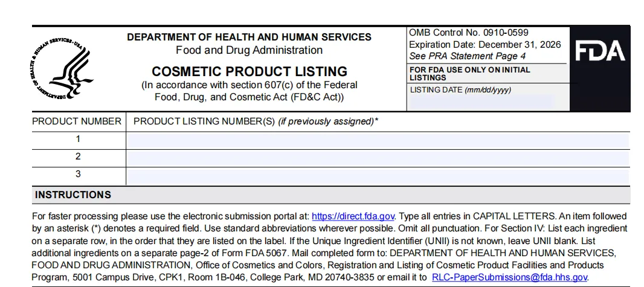The height and width of the screenshot is (287, 644).
Task: Click product number 3 label cell
Action: coord(78,174)
